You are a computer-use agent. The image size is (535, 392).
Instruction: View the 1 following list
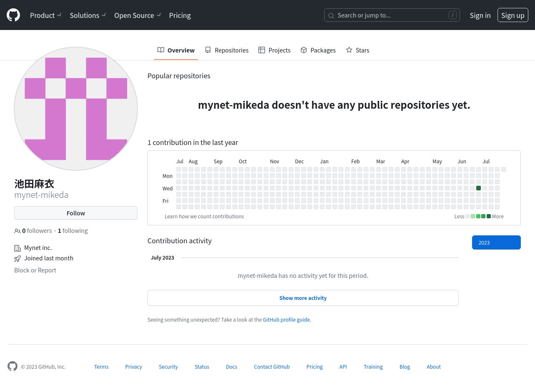pos(73,230)
